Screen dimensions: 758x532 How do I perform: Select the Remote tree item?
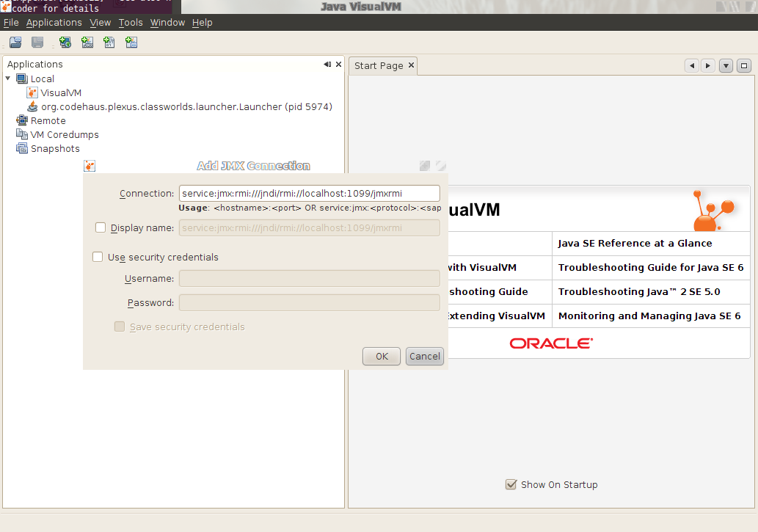pos(48,120)
